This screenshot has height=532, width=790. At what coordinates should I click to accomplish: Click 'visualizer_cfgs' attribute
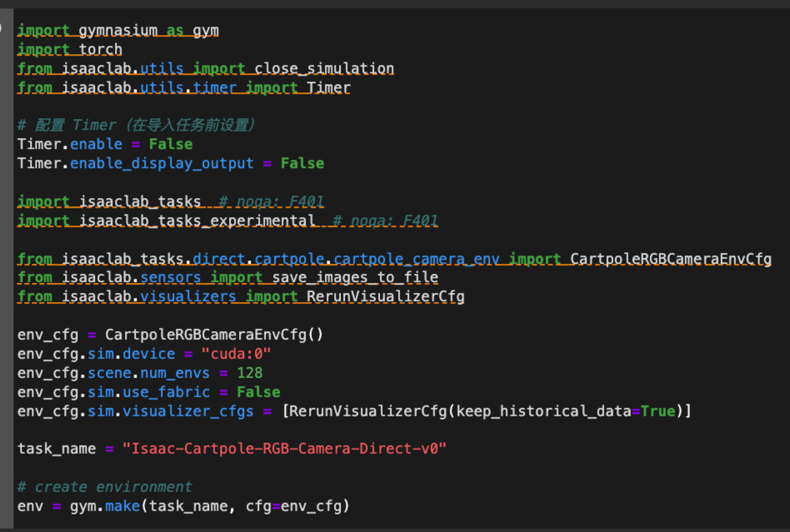(188, 411)
